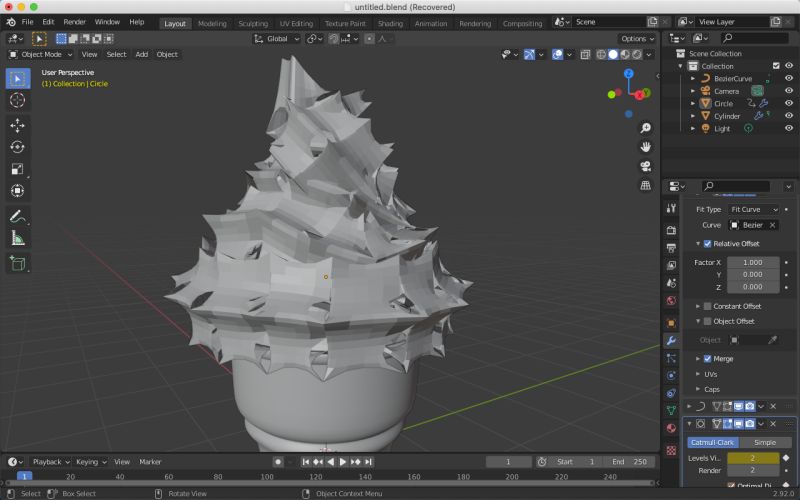Screen dimensions: 800x500
Task: Switch orthographic/perspective grid icon
Action: click(645, 185)
